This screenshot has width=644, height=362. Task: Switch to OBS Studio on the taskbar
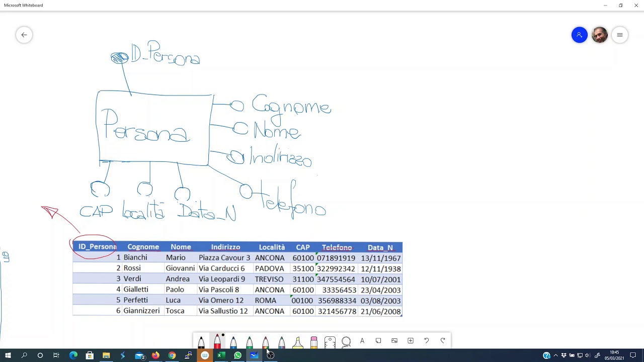270,355
